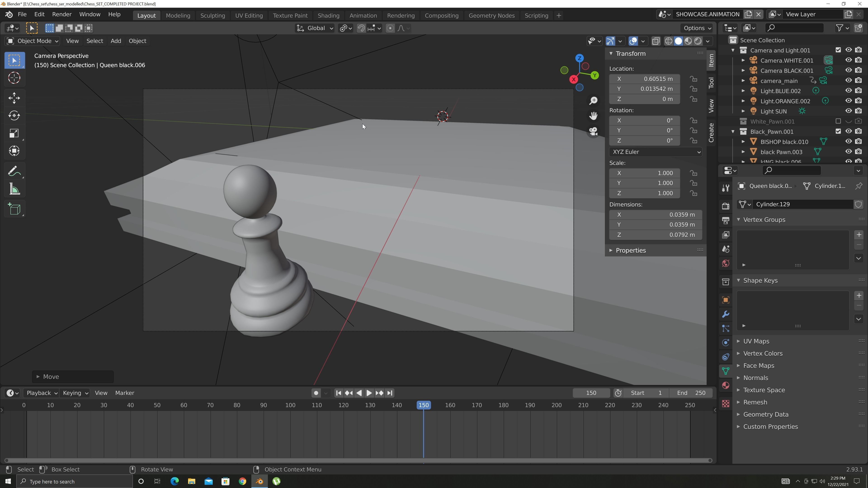Image resolution: width=868 pixels, height=488 pixels.
Task: Click the Scale X value slider field
Action: (644, 173)
